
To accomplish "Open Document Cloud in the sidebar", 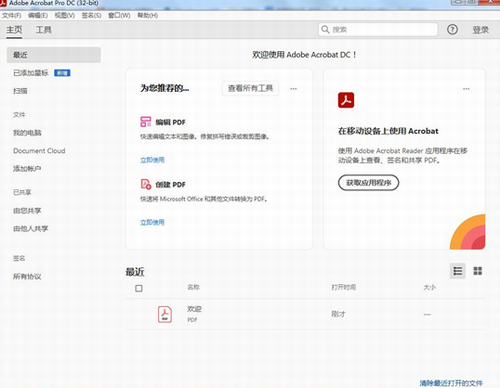I will [x=39, y=151].
